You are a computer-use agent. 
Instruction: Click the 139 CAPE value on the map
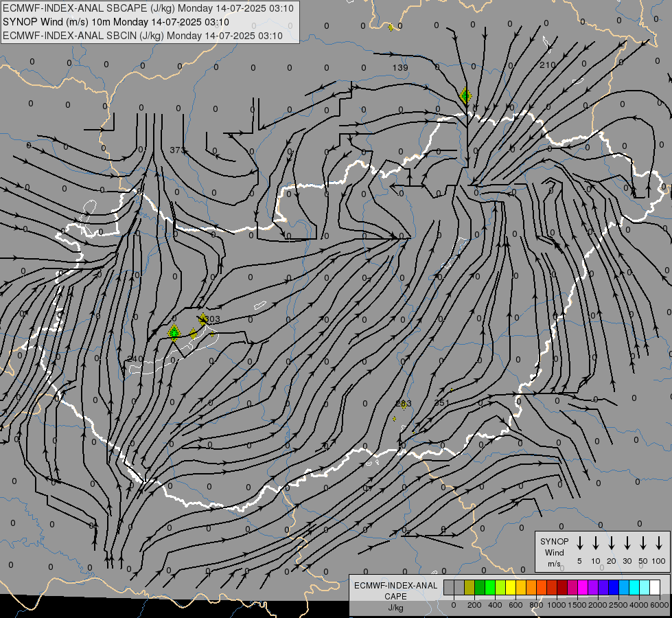pos(400,68)
